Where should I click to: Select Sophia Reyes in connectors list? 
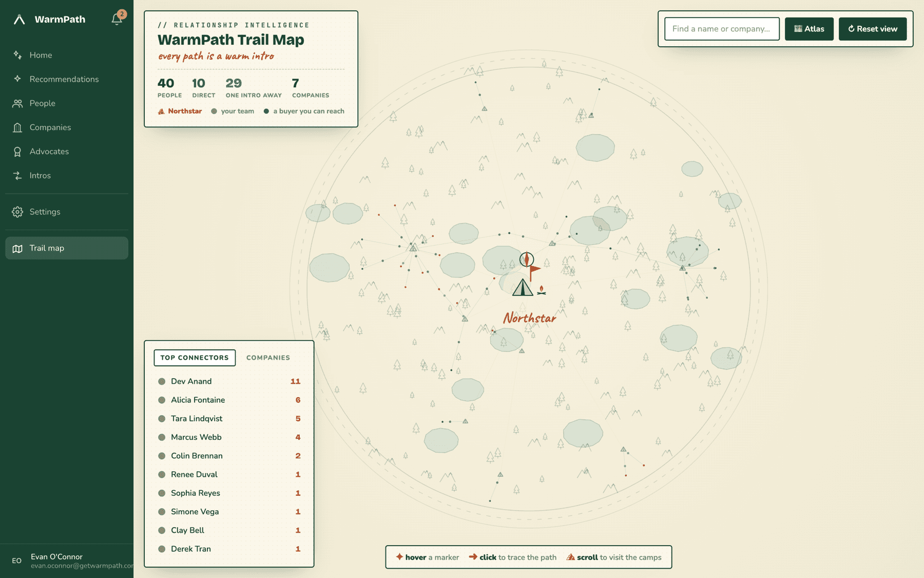(x=229, y=493)
